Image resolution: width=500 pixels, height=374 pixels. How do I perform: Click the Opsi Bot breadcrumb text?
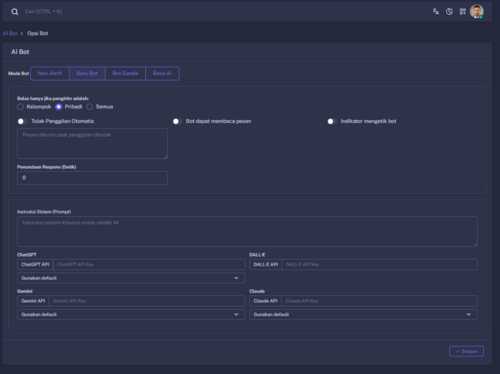click(x=38, y=33)
